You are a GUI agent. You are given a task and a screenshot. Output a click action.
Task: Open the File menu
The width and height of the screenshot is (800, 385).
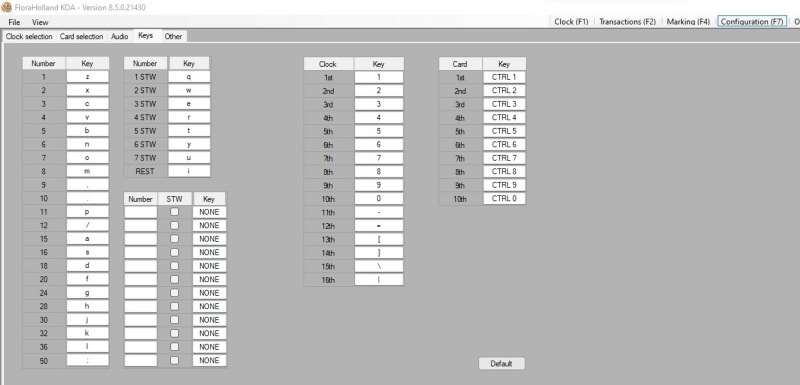point(14,22)
